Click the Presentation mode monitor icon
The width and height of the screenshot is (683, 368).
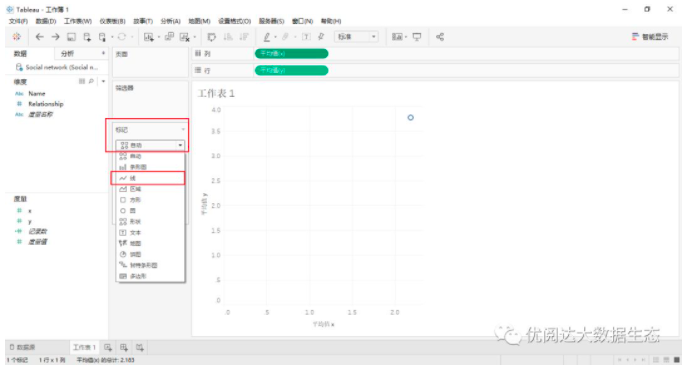click(417, 37)
